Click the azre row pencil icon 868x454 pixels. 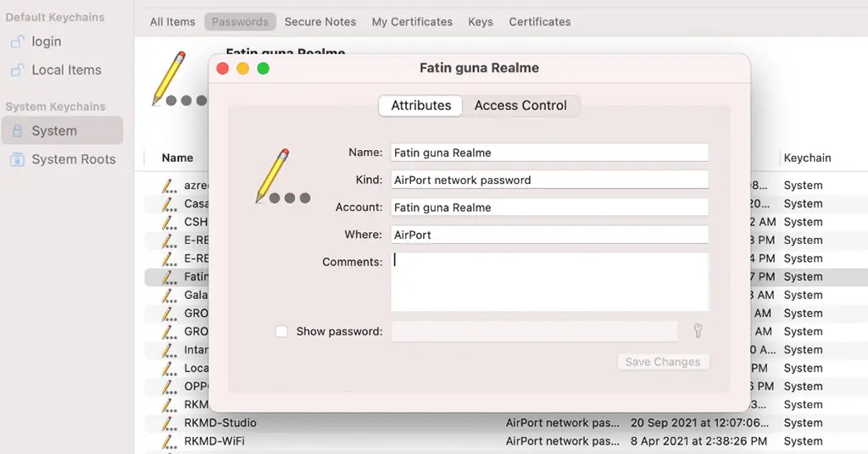(169, 185)
